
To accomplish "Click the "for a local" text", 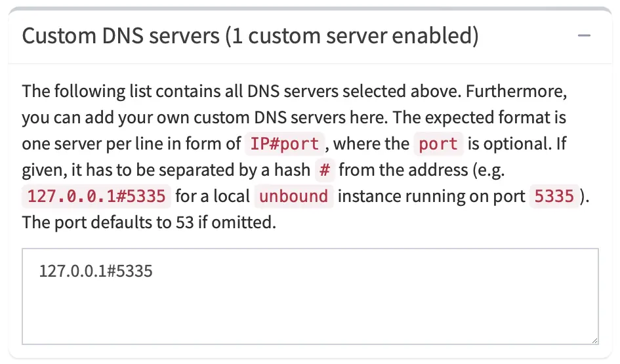I will click(x=213, y=196).
